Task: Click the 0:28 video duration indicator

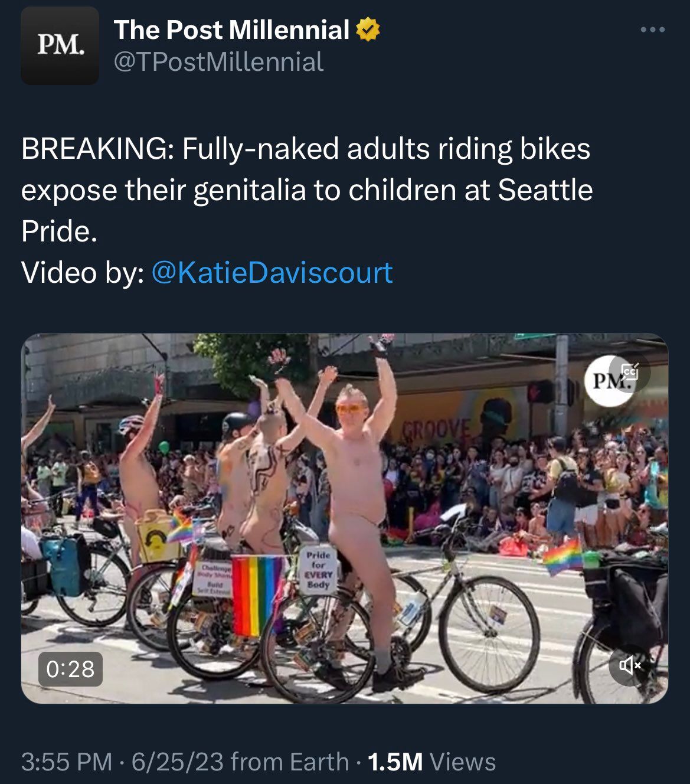Action: (x=71, y=669)
